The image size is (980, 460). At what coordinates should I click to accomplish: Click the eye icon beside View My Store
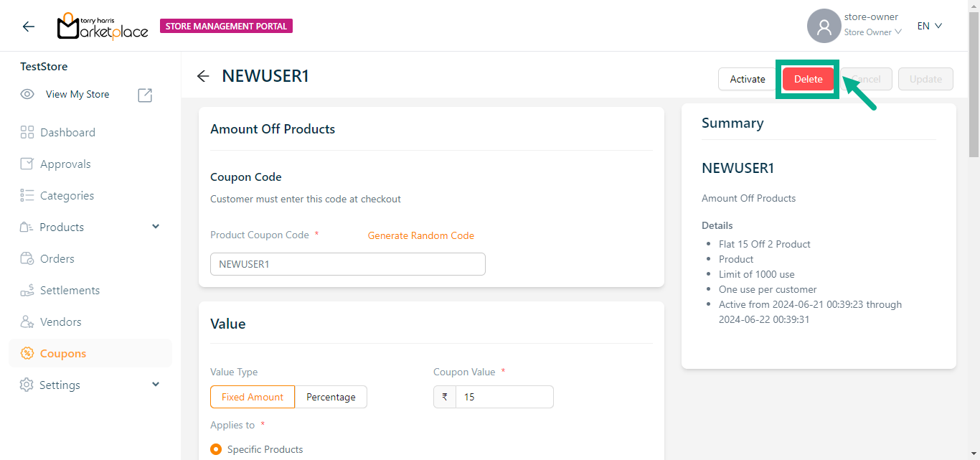(x=27, y=94)
